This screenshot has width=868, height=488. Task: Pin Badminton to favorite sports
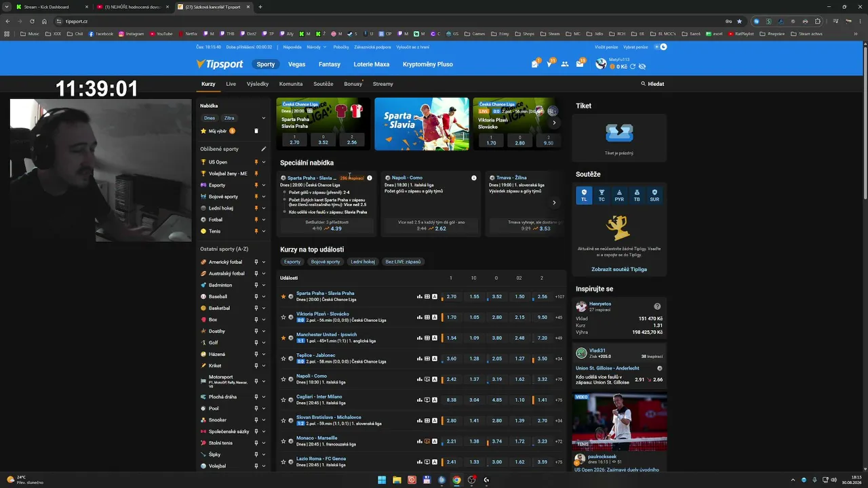coord(256,285)
